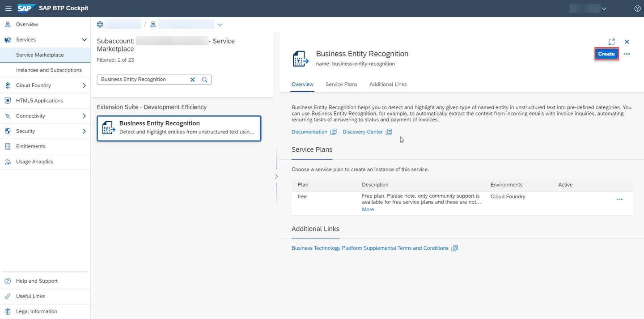
Task: Collapse the list pane with splitter arrow
Action: (276, 176)
